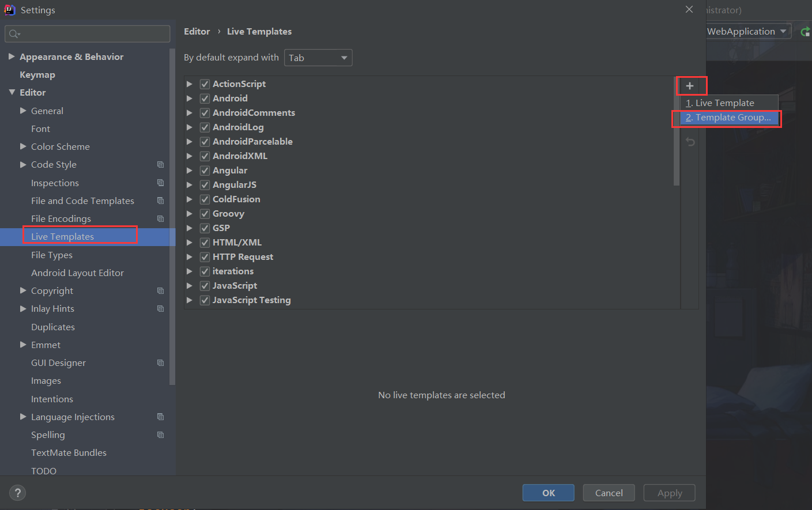This screenshot has width=812, height=510.
Task: Choose Live Template from the add menu
Action: (729, 103)
